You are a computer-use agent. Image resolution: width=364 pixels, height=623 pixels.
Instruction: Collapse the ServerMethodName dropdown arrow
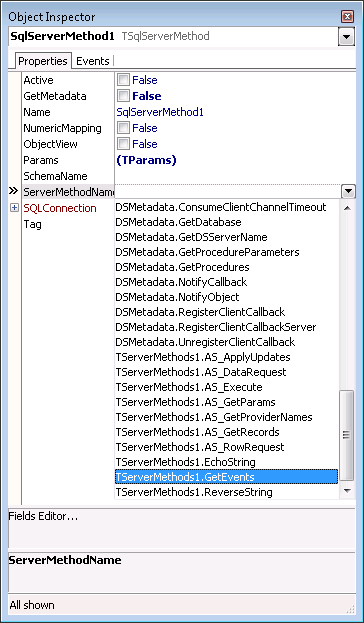(348, 192)
